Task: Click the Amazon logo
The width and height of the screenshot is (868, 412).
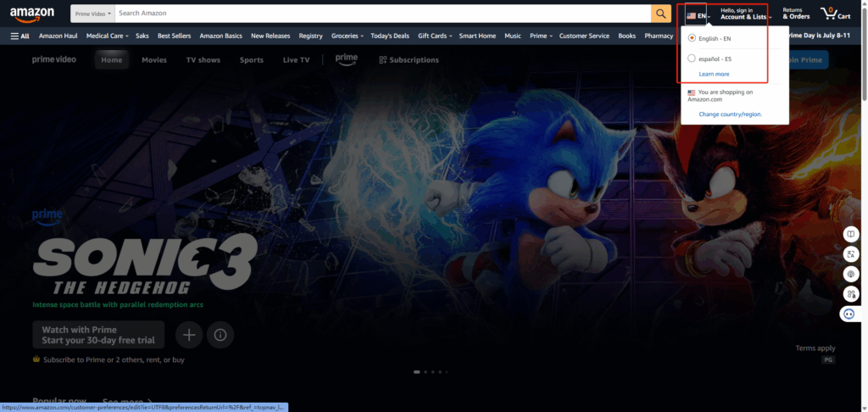Action: tap(32, 14)
